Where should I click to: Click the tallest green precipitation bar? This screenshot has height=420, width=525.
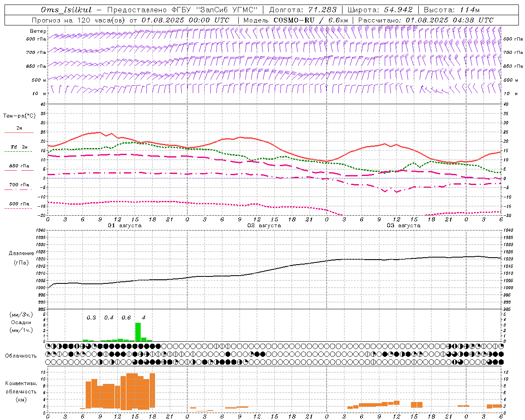(x=138, y=332)
